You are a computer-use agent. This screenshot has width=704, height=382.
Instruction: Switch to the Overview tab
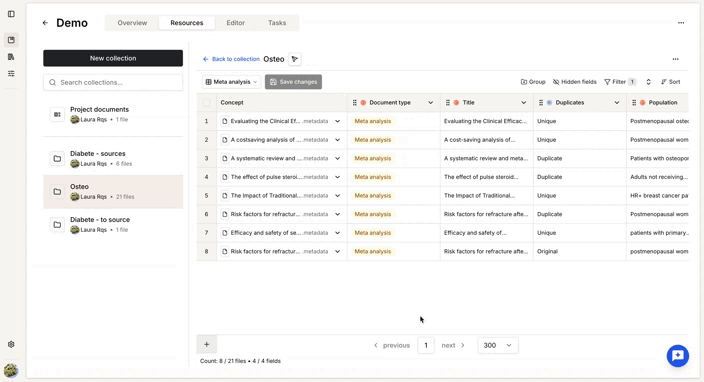click(132, 23)
